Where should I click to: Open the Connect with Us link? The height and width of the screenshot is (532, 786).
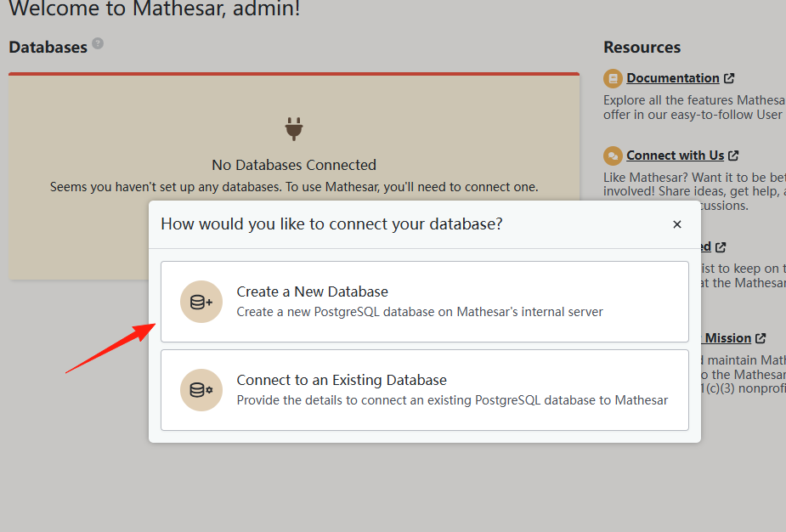(x=676, y=156)
